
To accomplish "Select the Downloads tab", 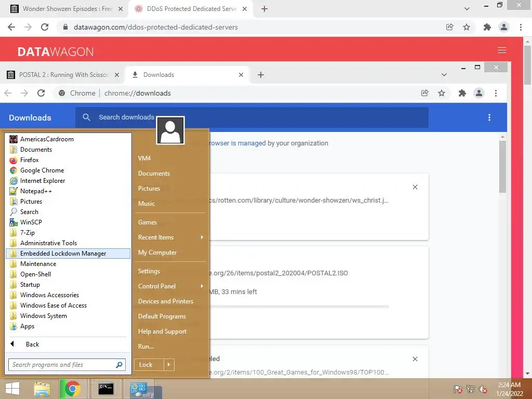I will [x=187, y=75].
